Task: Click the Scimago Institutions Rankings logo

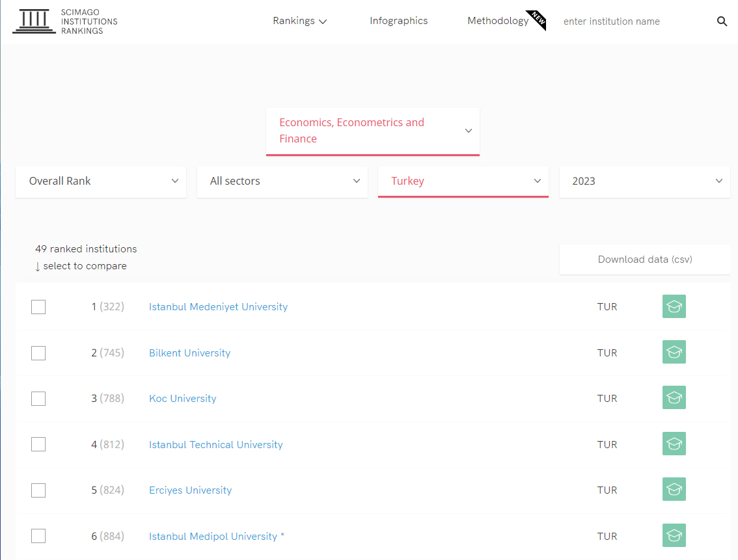Action: pos(65,21)
